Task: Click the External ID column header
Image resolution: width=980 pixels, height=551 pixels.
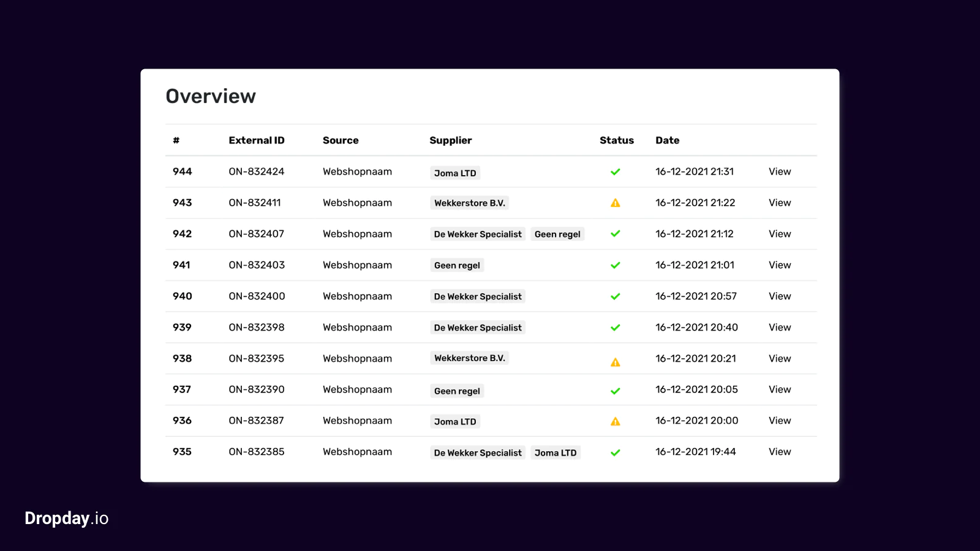Action: click(x=257, y=140)
